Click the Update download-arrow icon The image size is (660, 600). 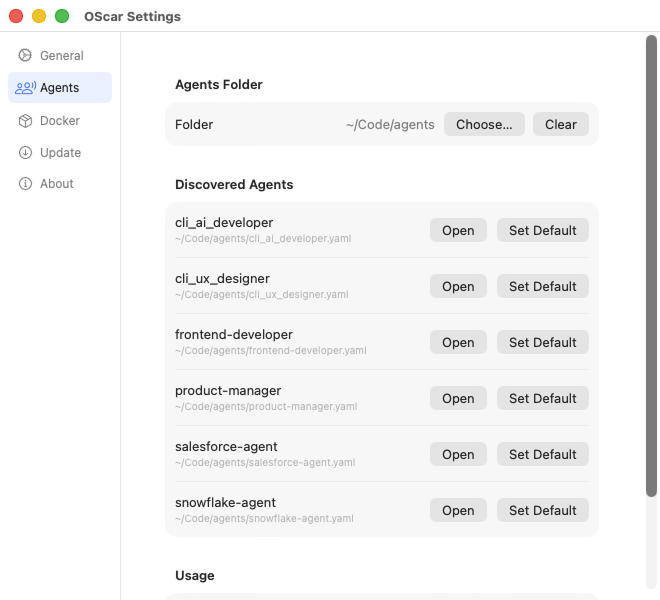coord(25,152)
